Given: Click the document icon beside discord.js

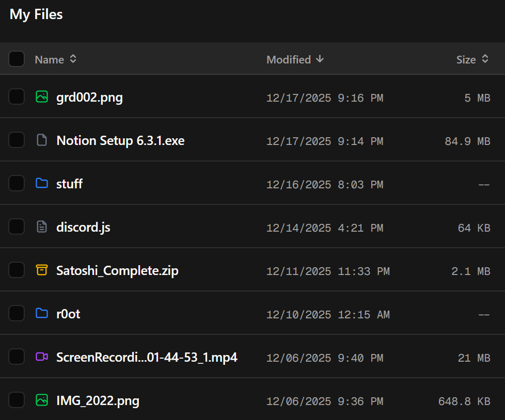Looking at the screenshot, I should tap(42, 227).
